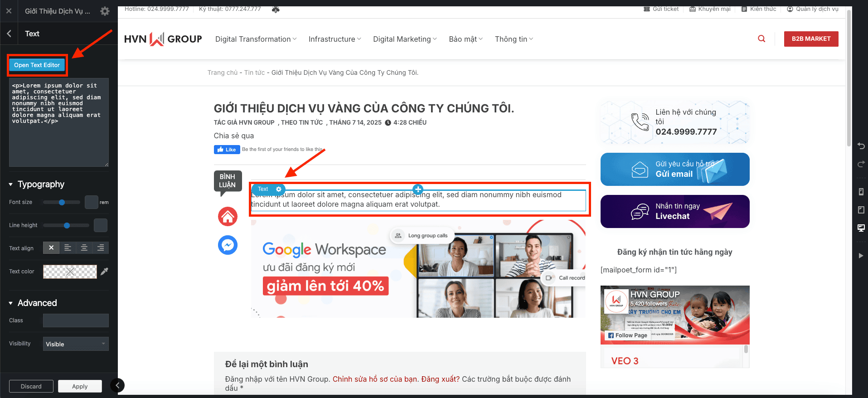Open the Visibility dropdown
This screenshot has height=398, width=868.
coord(76,344)
